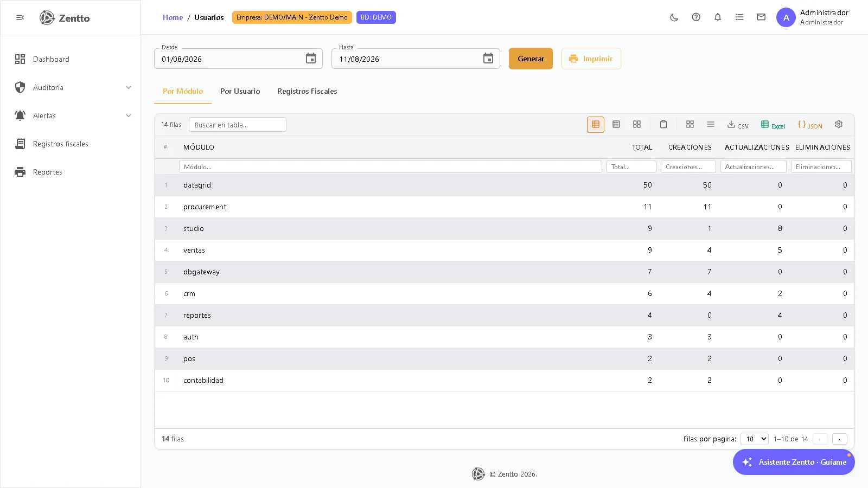
Task: Open Reportes in the sidebar
Action: pyautogui.click(x=71, y=172)
